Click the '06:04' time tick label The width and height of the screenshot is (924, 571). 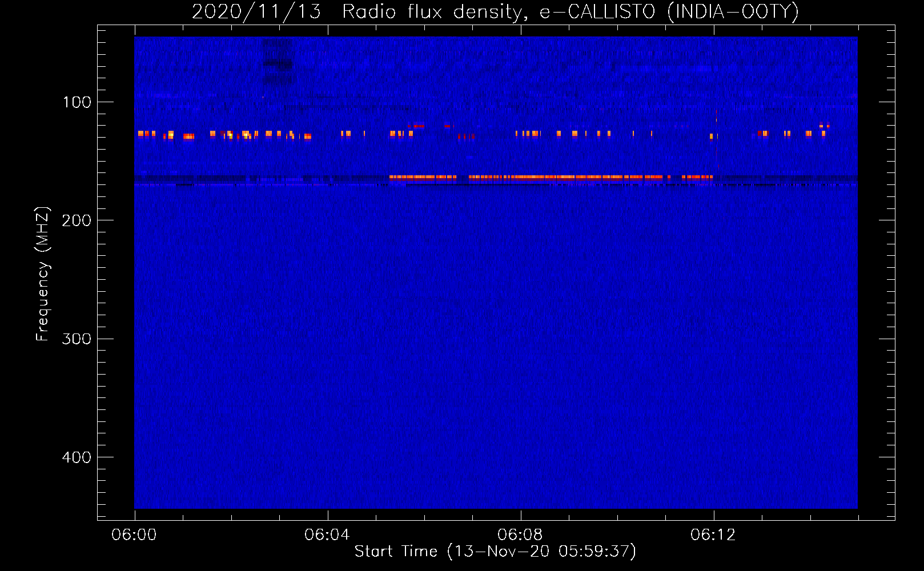327,535
